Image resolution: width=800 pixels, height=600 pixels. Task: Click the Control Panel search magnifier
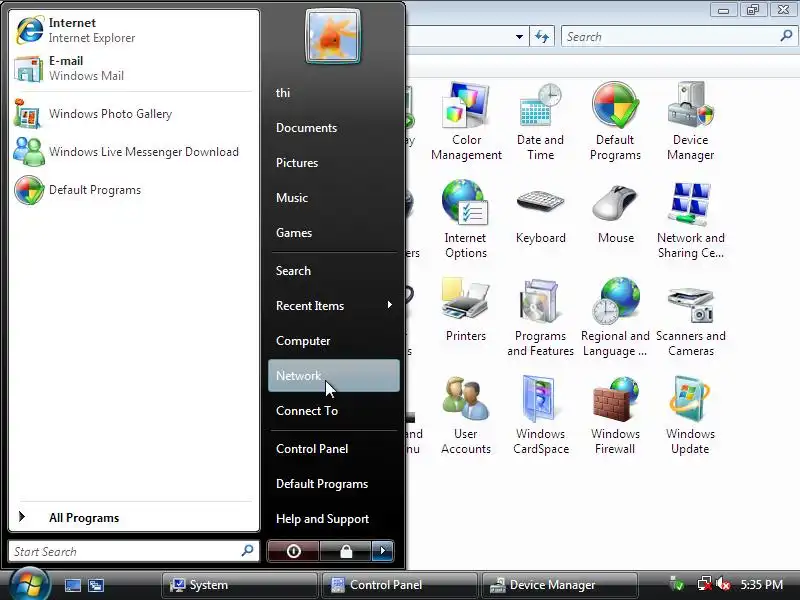(x=786, y=36)
